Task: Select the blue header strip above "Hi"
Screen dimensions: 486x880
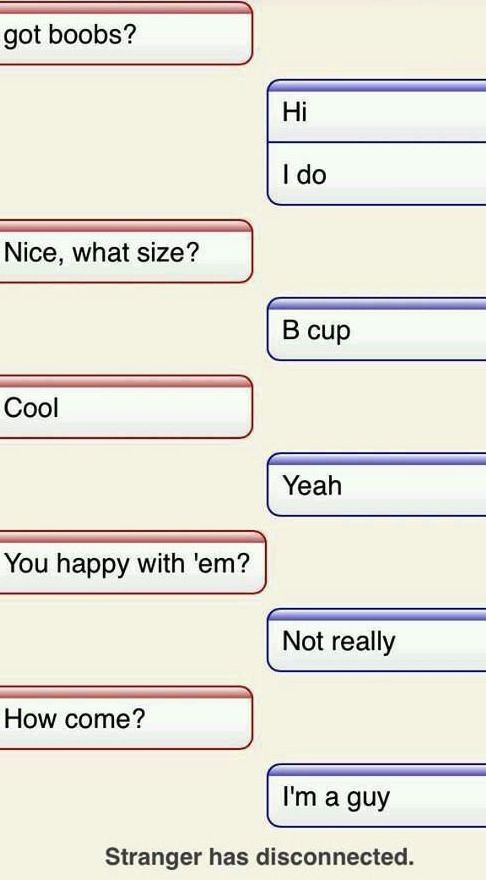Action: pos(377,86)
